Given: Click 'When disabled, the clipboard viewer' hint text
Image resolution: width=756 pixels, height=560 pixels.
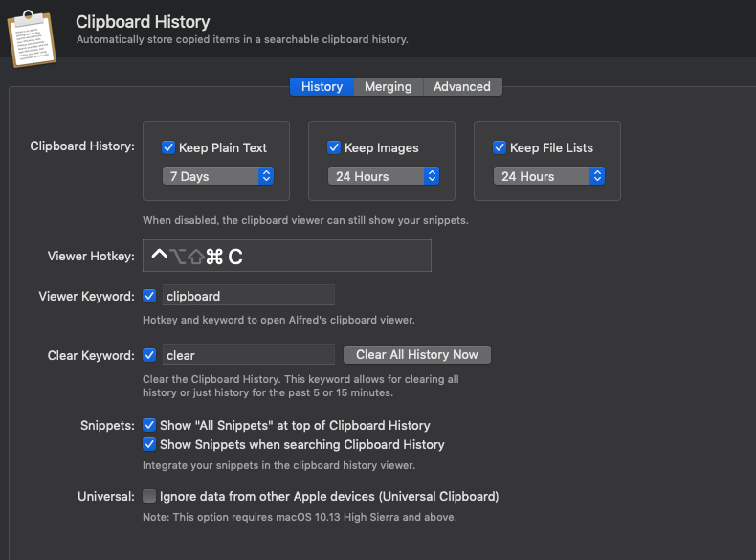Looking at the screenshot, I should coord(305,220).
